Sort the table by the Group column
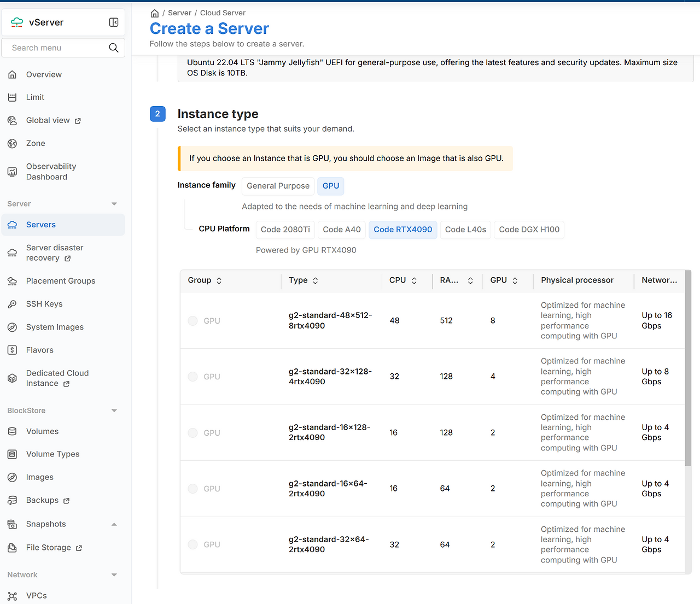 [219, 280]
